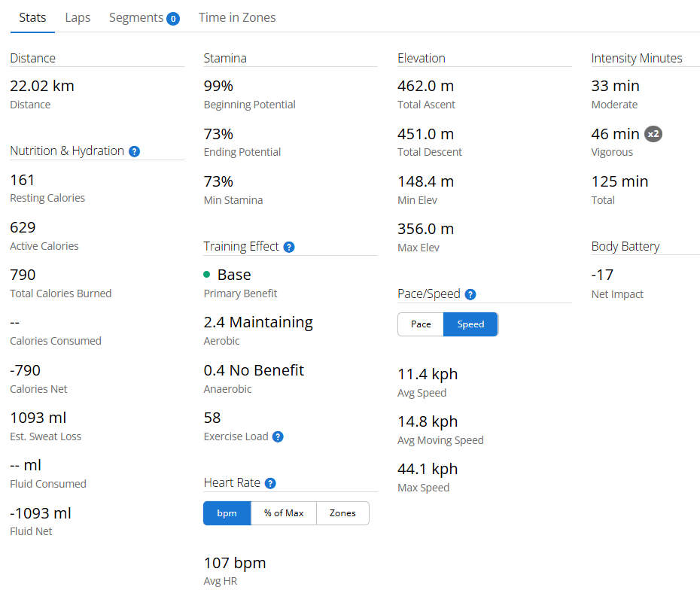Switch heart rate view to Zones
Viewport: 700px width, 593px height.
(x=342, y=513)
